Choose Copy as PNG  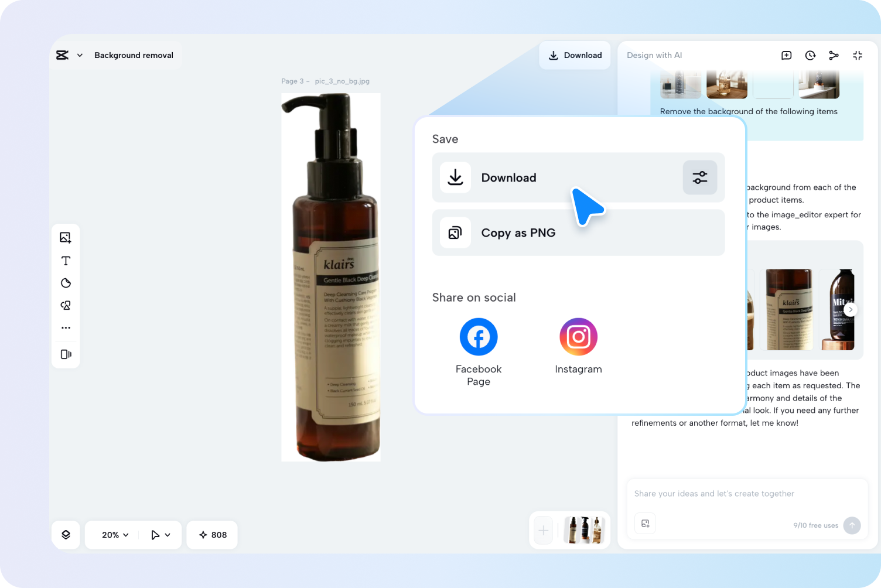click(x=578, y=233)
